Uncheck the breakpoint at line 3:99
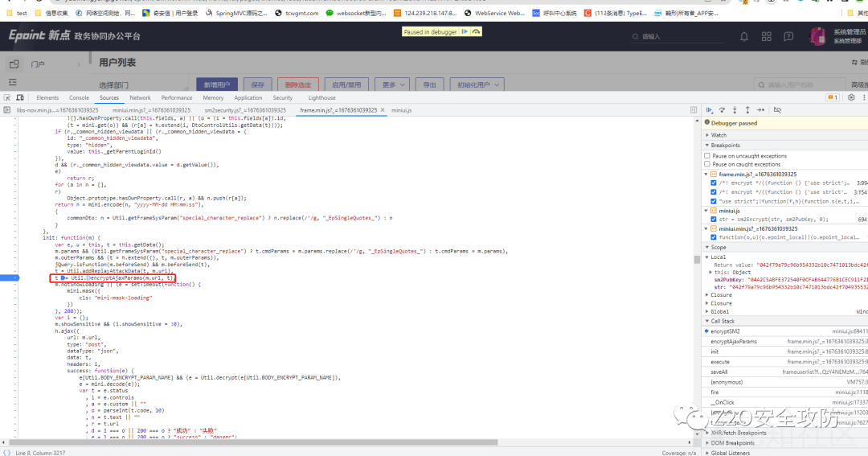Image resolution: width=868 pixels, height=456 pixels. (x=714, y=183)
